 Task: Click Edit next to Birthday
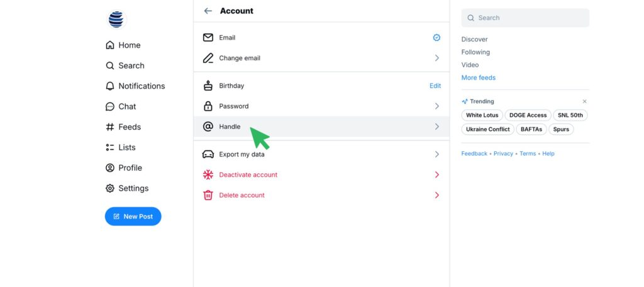[x=435, y=85]
